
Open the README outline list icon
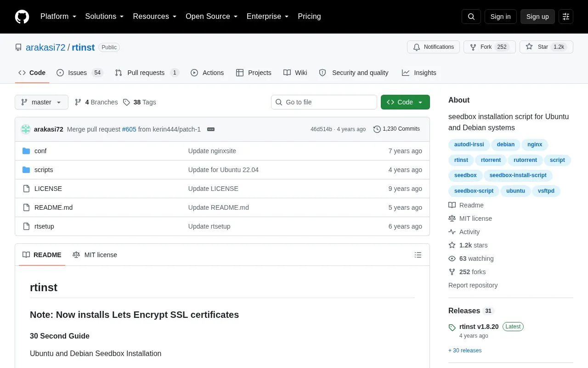click(x=418, y=255)
